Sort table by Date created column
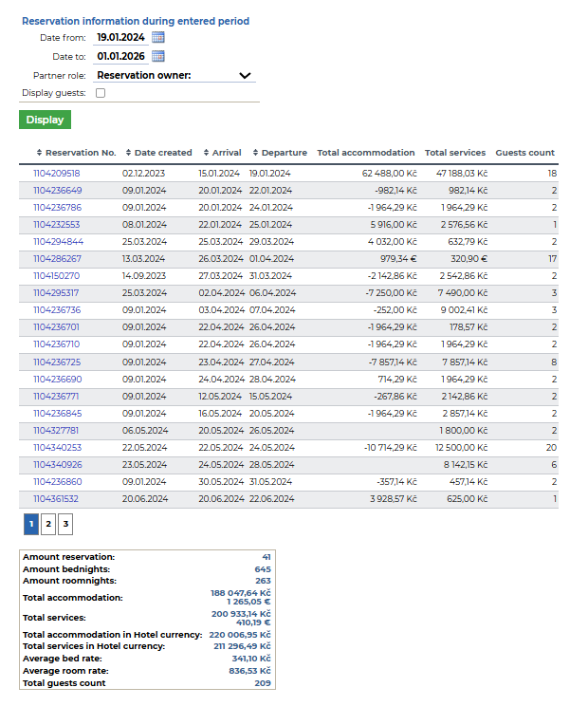588x706 pixels. coord(158,153)
